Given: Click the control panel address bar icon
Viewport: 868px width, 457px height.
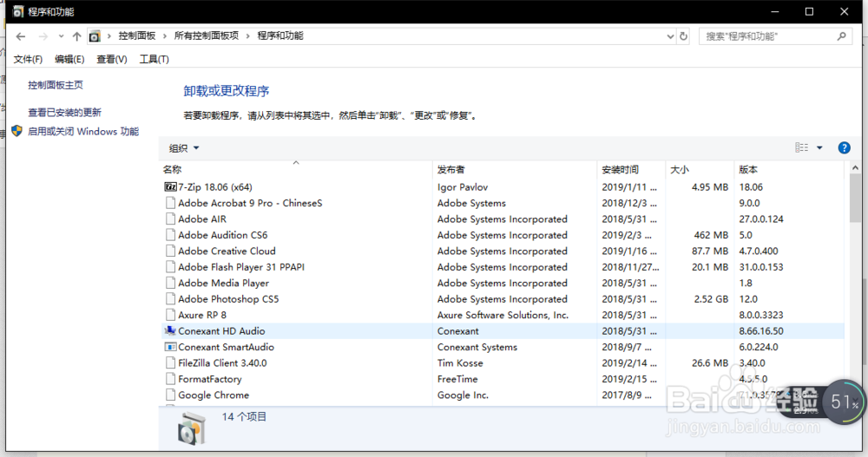Looking at the screenshot, I should point(95,36).
